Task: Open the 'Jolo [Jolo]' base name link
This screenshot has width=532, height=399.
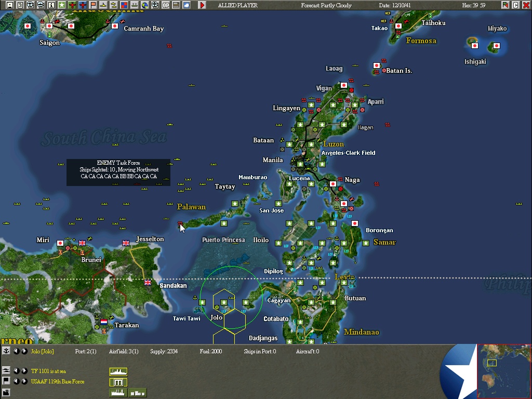Action: tap(43, 351)
